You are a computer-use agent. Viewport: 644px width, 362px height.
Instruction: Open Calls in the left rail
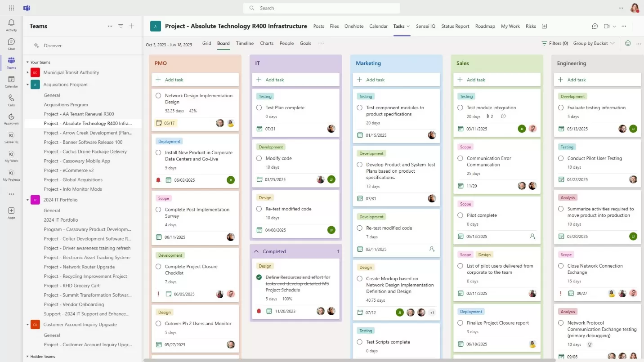tap(11, 100)
